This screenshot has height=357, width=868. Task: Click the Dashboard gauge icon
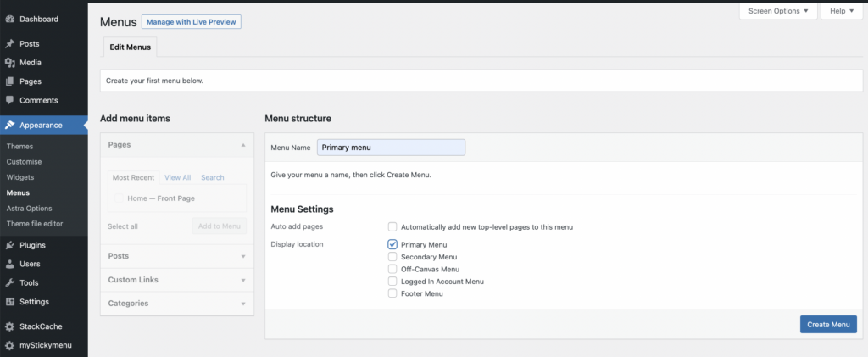(x=9, y=19)
